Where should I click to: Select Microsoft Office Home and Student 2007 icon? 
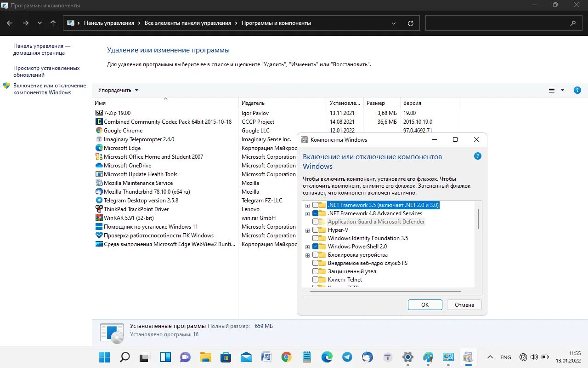(x=99, y=156)
